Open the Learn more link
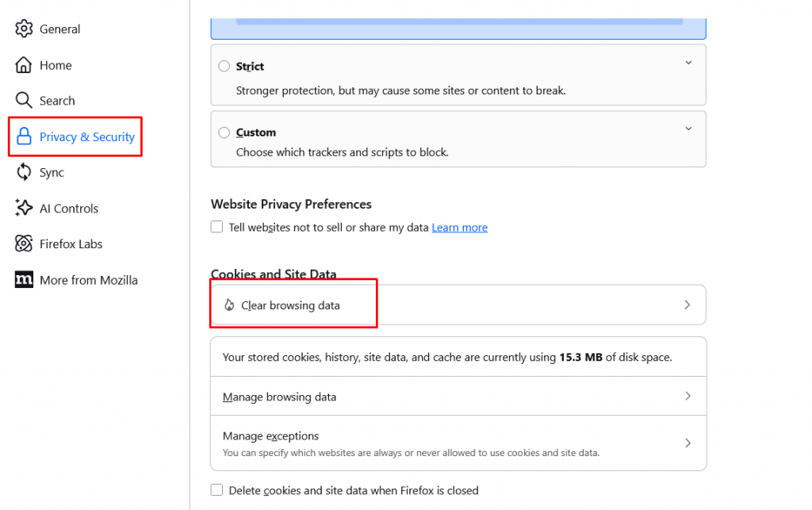The width and height of the screenshot is (812, 510). pyautogui.click(x=459, y=228)
